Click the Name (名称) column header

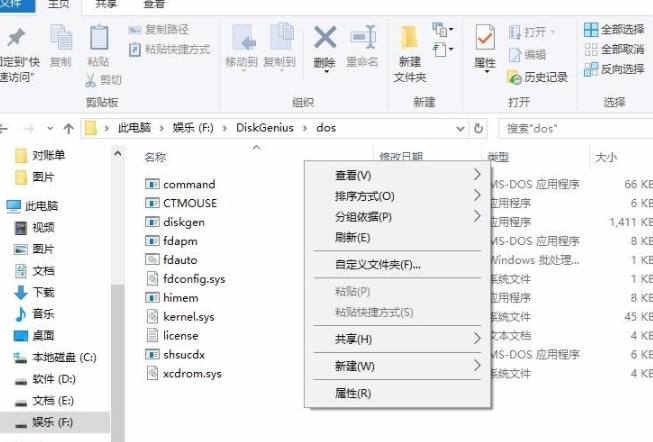click(x=155, y=157)
